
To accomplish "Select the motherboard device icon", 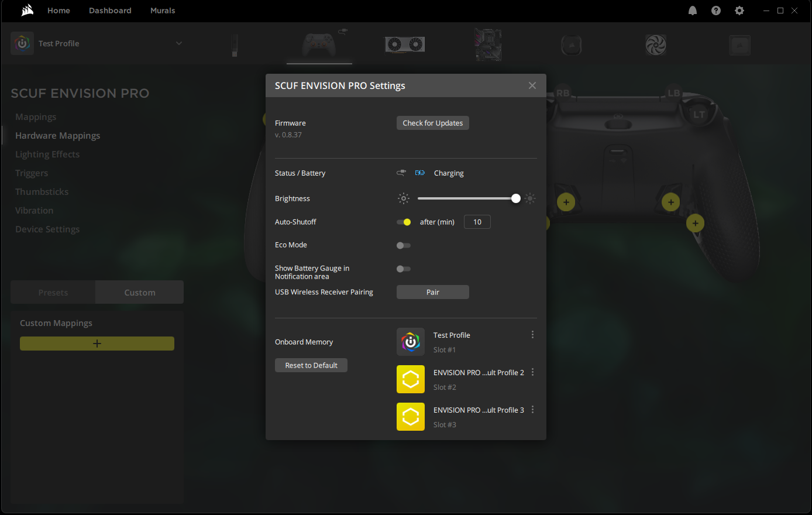I will tap(488, 44).
